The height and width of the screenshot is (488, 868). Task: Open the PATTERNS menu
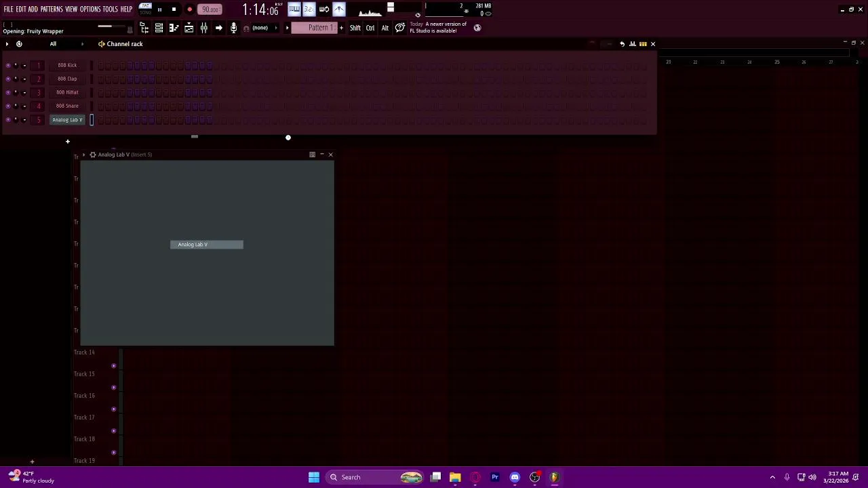point(52,9)
